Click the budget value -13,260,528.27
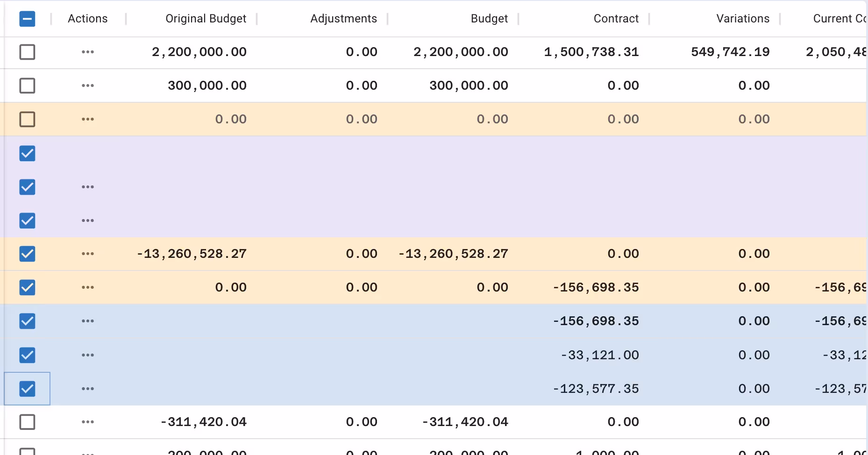The height and width of the screenshot is (455, 868). (453, 254)
